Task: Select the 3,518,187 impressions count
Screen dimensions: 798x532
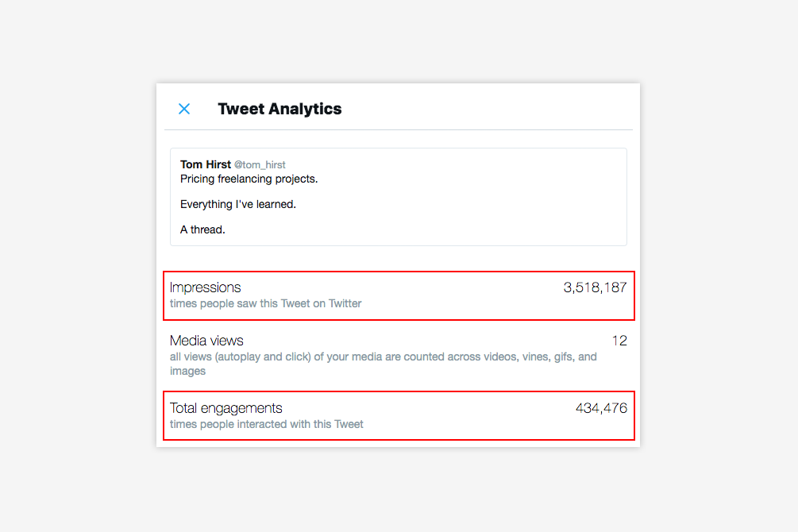Action: [x=595, y=287]
